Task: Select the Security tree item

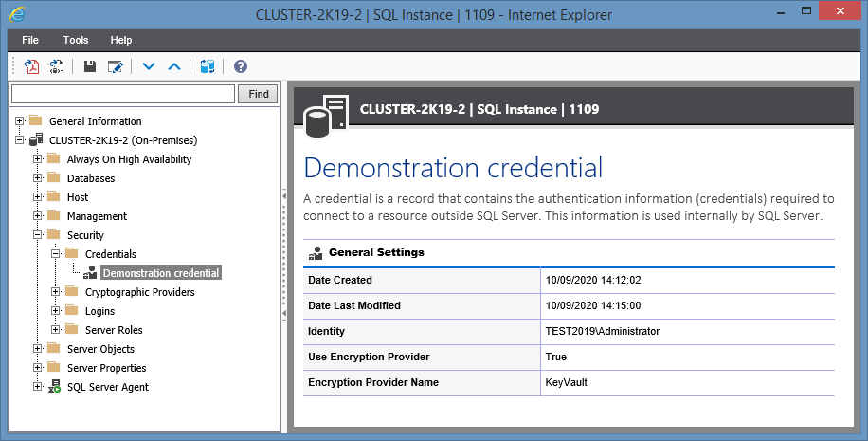Action: click(x=86, y=235)
